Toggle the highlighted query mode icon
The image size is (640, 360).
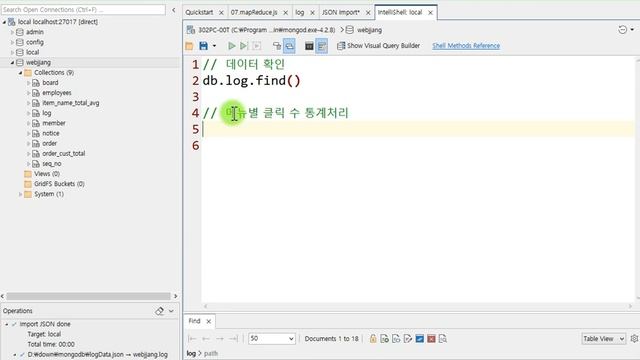(x=289, y=46)
